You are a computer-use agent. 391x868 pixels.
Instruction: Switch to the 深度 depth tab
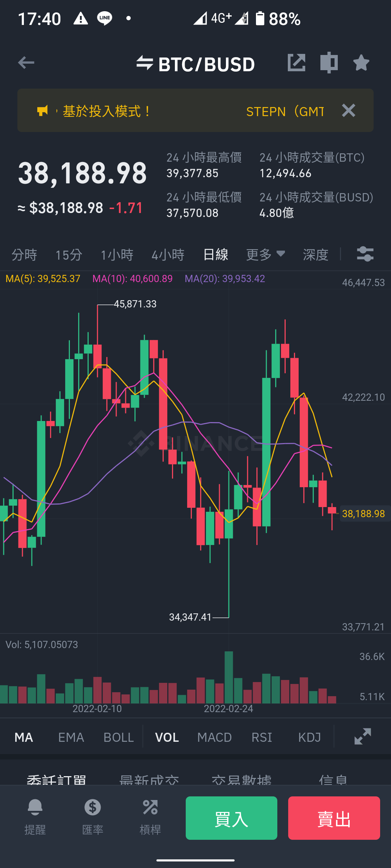tap(316, 255)
